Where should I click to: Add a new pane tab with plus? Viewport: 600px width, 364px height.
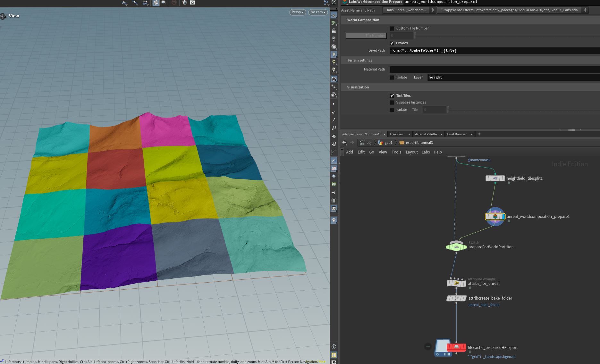click(479, 134)
